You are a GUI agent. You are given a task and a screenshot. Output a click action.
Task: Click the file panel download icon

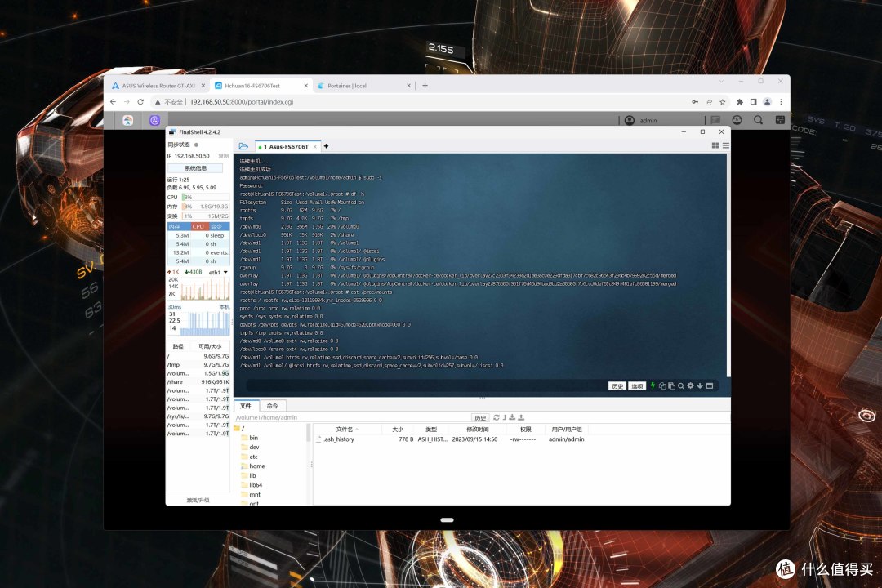click(512, 417)
